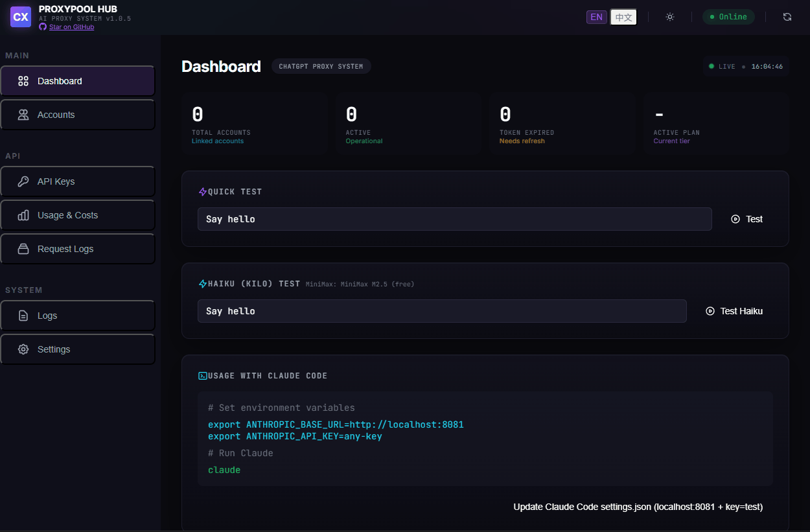This screenshot has height=532, width=810.
Task: Click the Active accounts stat card
Action: (x=408, y=123)
